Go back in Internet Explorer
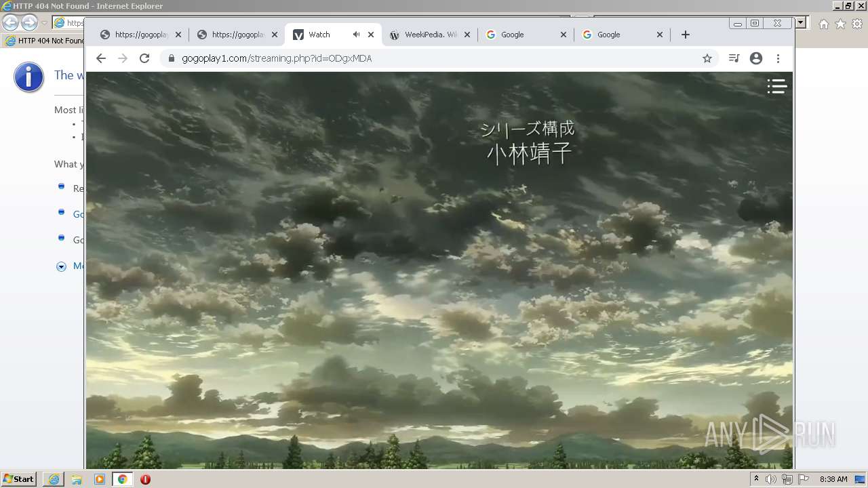Viewport: 868px width, 488px height. click(10, 22)
